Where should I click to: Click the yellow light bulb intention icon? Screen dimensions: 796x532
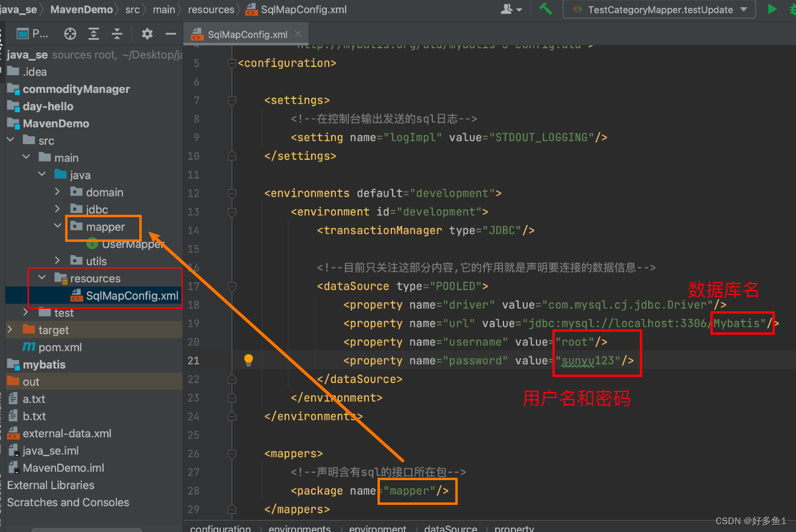248,360
